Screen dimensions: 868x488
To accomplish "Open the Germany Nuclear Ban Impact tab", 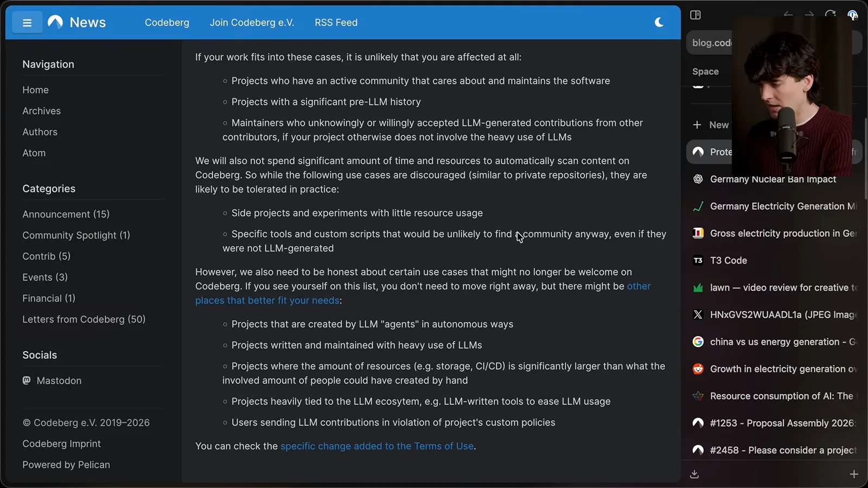I will point(773,179).
